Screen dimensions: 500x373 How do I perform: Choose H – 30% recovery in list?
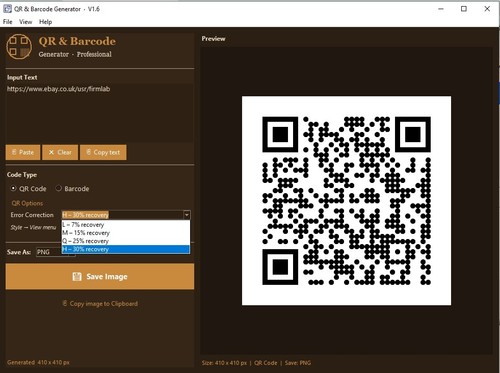tap(126, 249)
